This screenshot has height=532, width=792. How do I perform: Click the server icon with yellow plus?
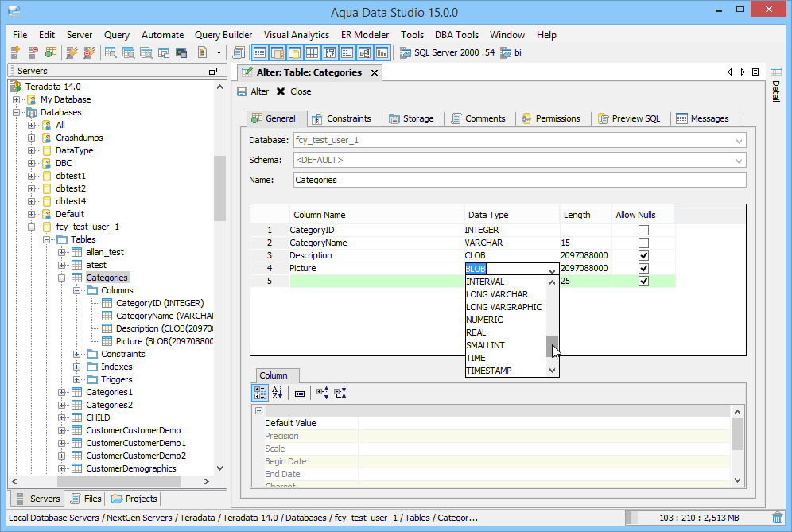pyautogui.click(x=15, y=52)
